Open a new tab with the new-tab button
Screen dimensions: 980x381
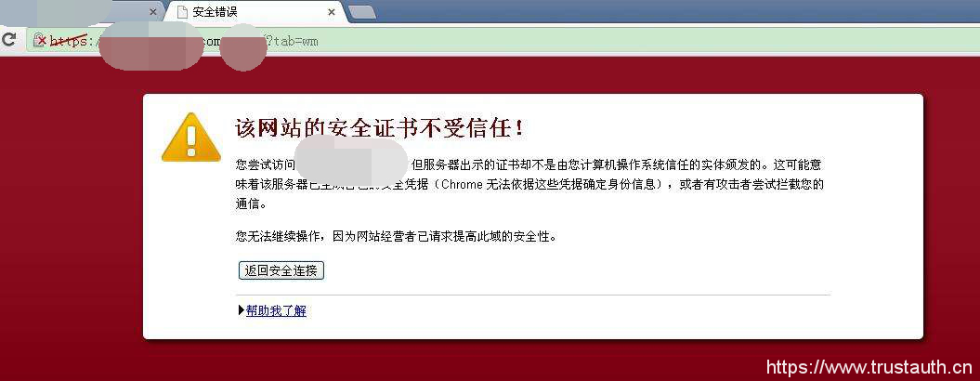tap(362, 12)
